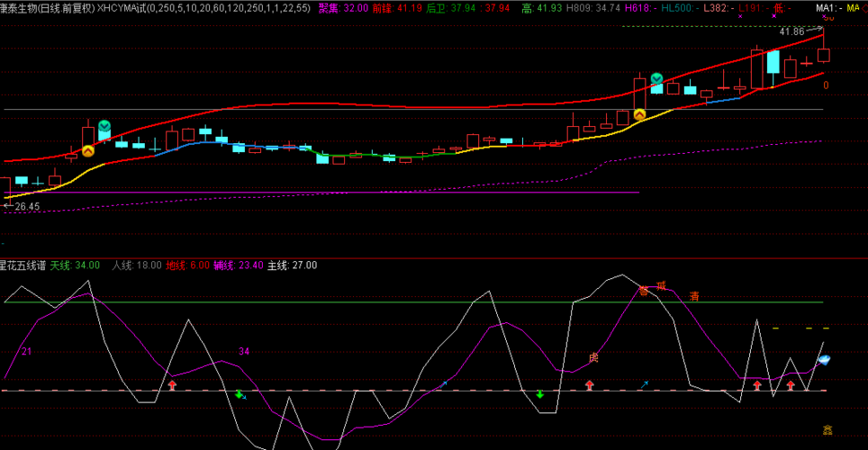Click the gold 鑫 symbol at the indicator's bottom right
Viewport: 868px width, 450px height.
coord(827,430)
